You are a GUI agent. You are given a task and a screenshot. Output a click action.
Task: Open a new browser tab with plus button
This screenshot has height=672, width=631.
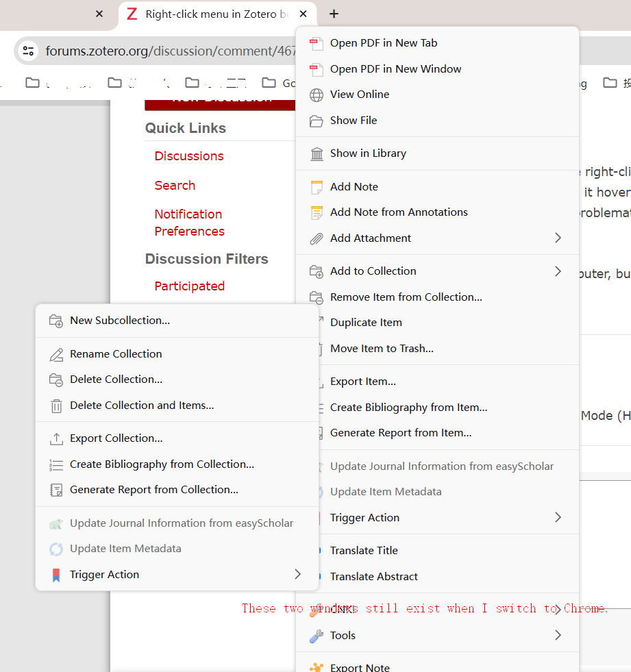334,14
